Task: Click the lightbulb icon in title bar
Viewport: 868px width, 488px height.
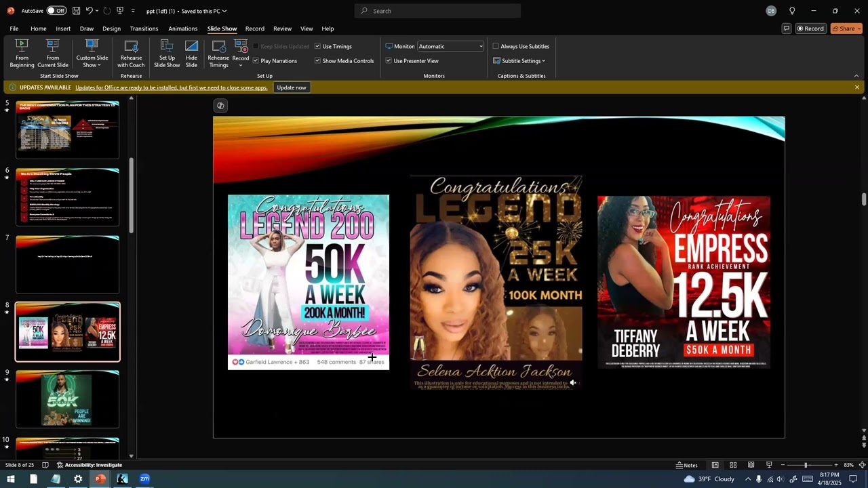Action: click(792, 11)
